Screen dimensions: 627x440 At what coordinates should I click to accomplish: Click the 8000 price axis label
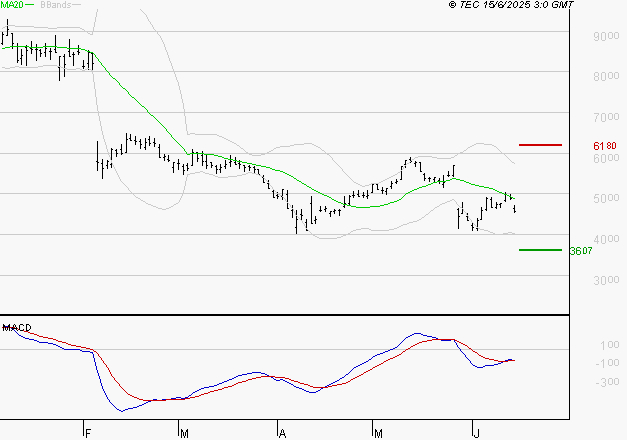[606, 76]
